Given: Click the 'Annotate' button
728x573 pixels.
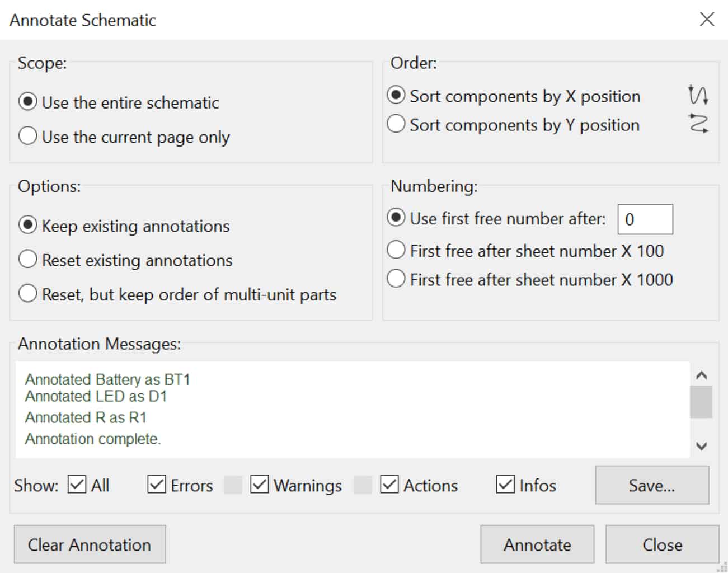Looking at the screenshot, I should (x=537, y=544).
